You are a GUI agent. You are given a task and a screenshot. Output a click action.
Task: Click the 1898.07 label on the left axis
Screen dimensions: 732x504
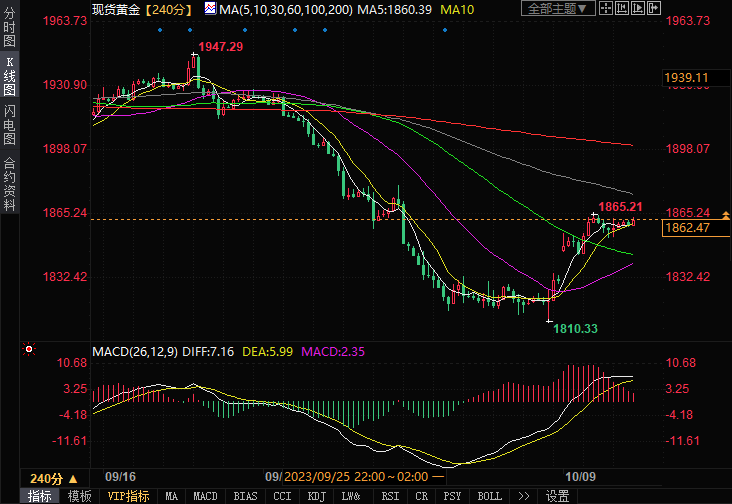click(x=65, y=149)
